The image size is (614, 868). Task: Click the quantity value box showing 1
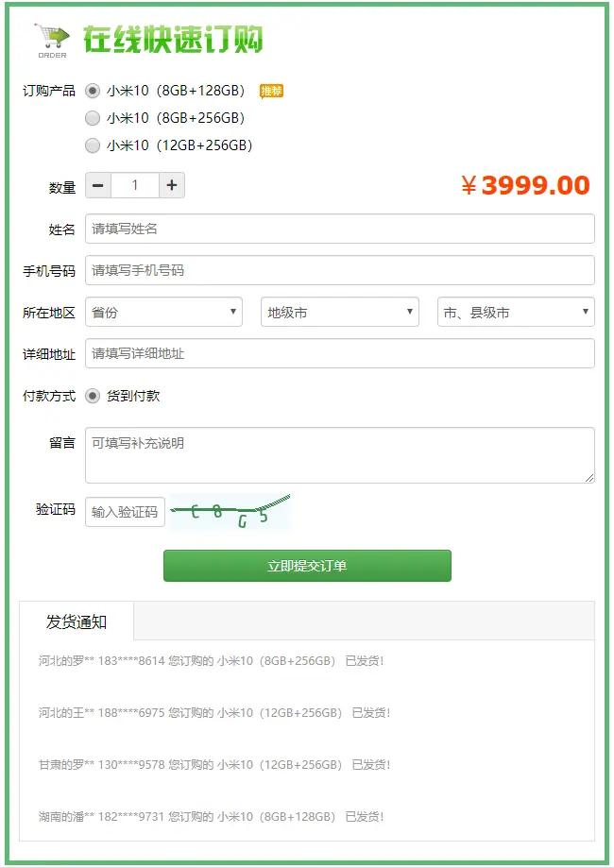click(x=134, y=185)
